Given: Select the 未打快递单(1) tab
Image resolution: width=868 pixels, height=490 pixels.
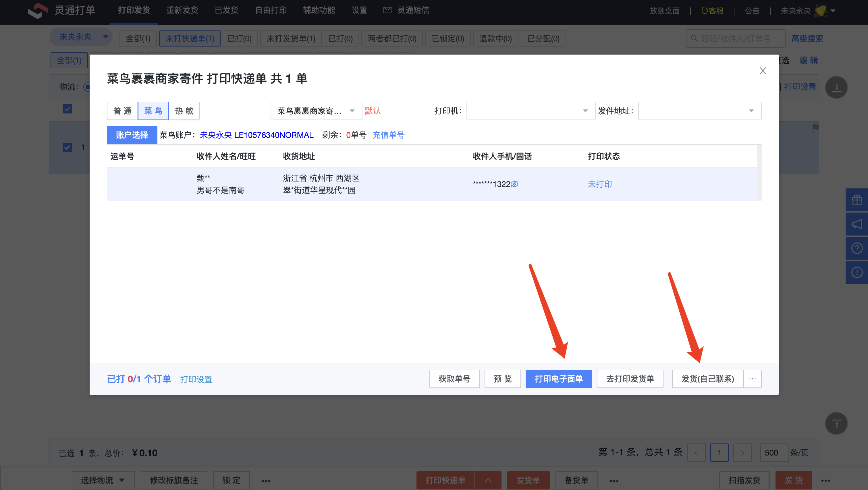Looking at the screenshot, I should [190, 38].
